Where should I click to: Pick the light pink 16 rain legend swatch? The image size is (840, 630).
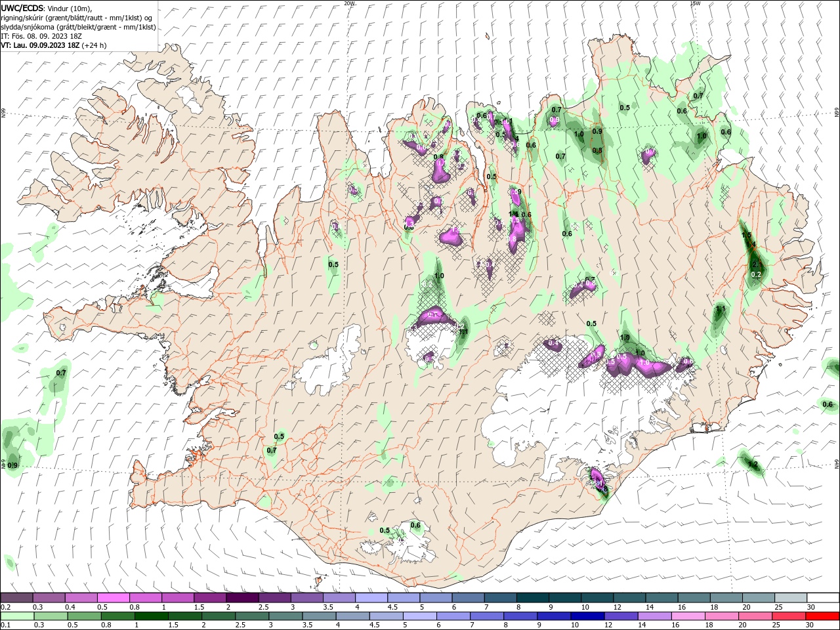688,616
